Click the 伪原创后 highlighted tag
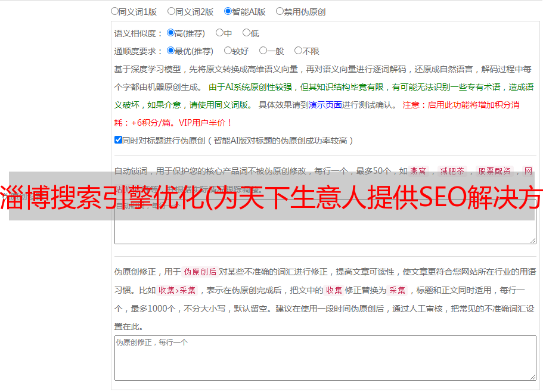The height and width of the screenshot is (392, 543). [200, 272]
